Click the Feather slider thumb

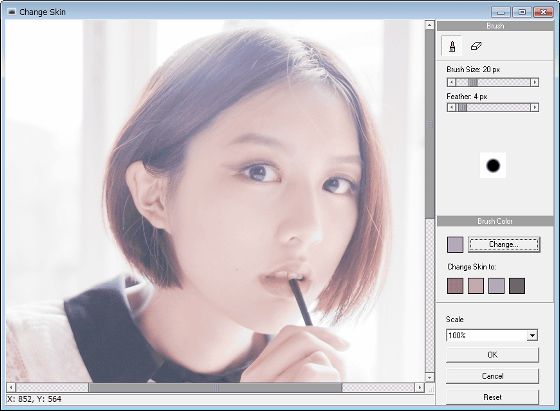[x=462, y=107]
